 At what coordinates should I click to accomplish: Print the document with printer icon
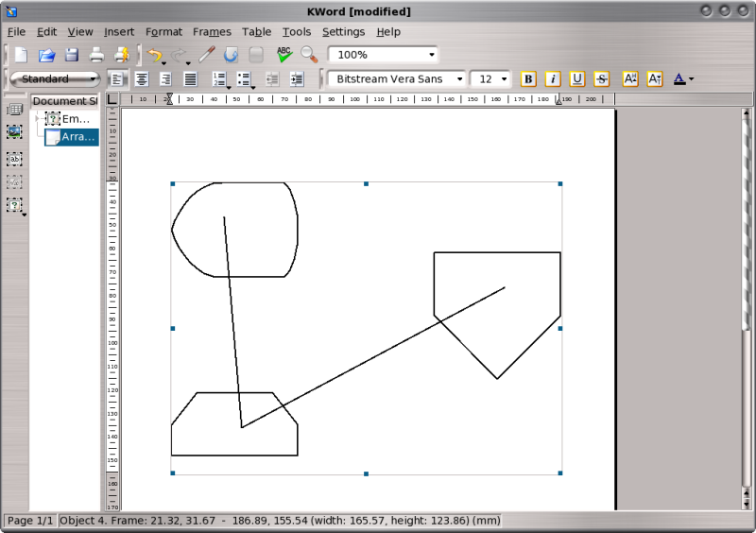(x=97, y=55)
